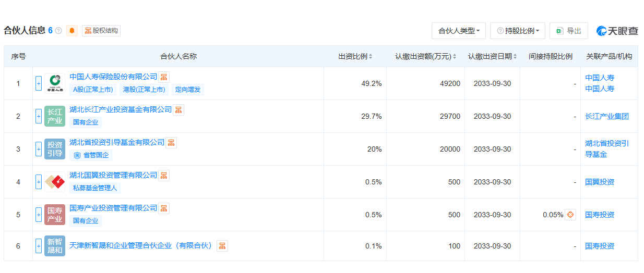644x273 pixels.
Task: Open the 持股比例 dropdown
Action: pyautogui.click(x=518, y=31)
